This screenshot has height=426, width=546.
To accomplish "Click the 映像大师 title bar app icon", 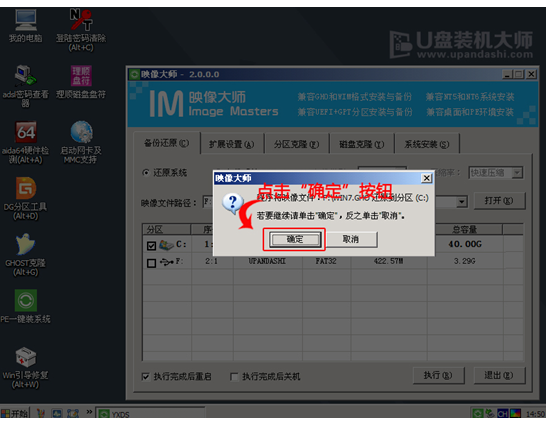I will (134, 74).
